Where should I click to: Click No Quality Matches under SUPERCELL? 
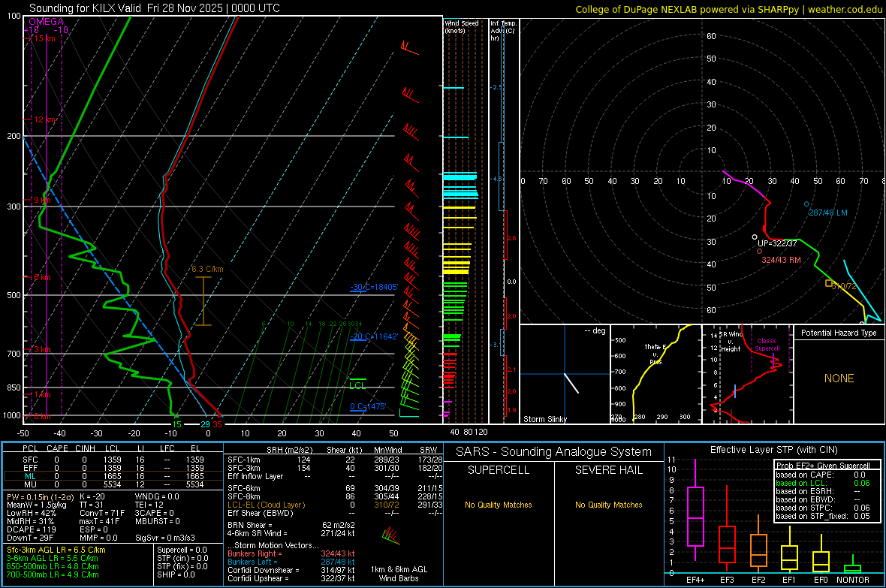click(499, 505)
